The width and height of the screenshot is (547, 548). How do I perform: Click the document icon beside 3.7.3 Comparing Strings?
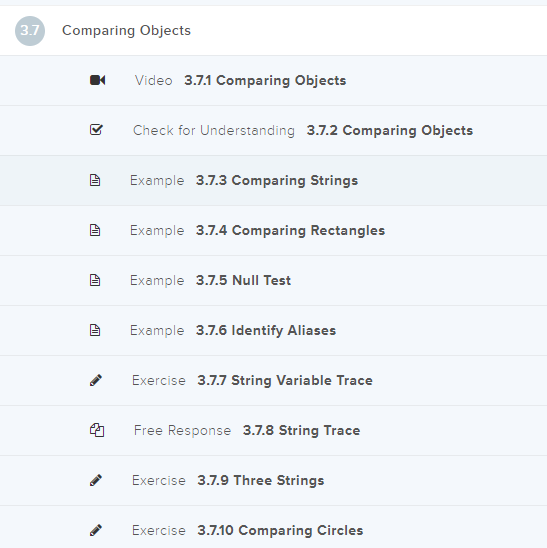click(95, 180)
